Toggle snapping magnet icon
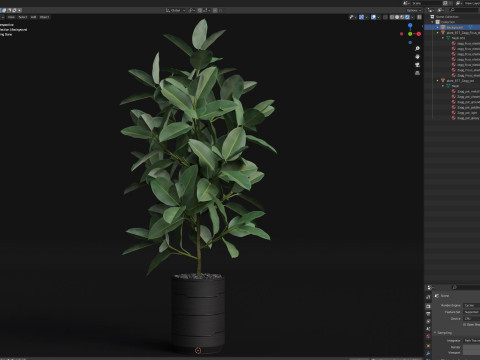 click(199, 10)
